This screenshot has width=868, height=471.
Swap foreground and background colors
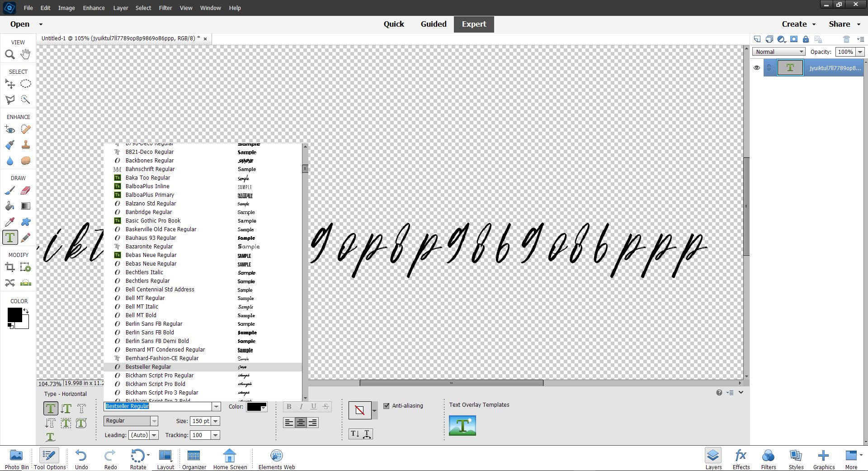tap(26, 311)
